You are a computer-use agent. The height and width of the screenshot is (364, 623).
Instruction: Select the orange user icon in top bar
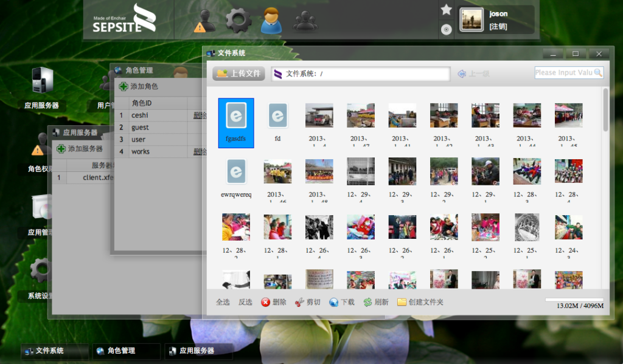(x=271, y=21)
